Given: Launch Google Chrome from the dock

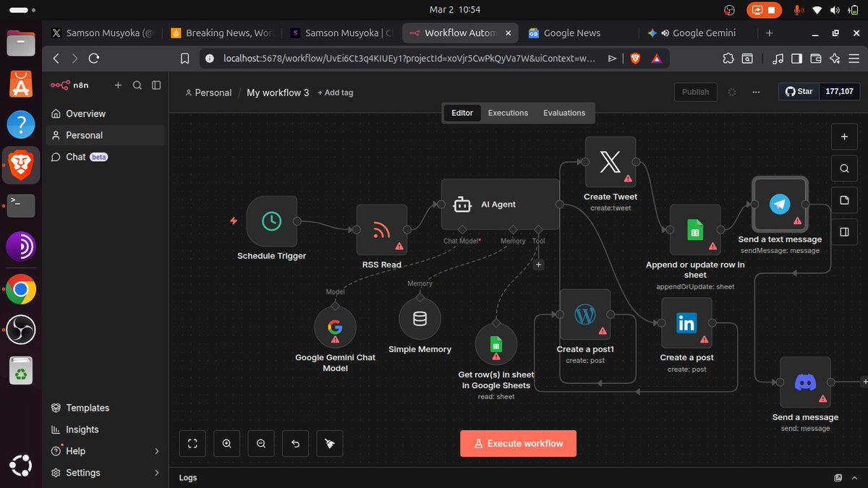Looking at the screenshot, I should [21, 291].
